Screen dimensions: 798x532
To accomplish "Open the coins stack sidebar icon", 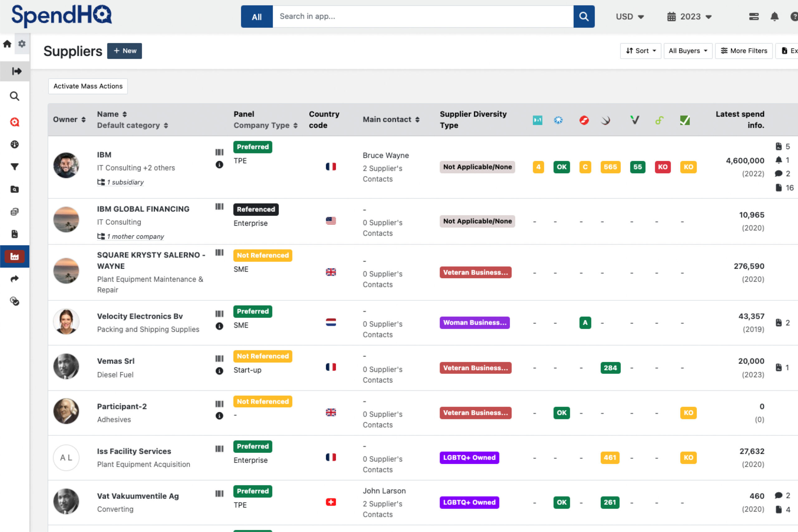I will (15, 212).
